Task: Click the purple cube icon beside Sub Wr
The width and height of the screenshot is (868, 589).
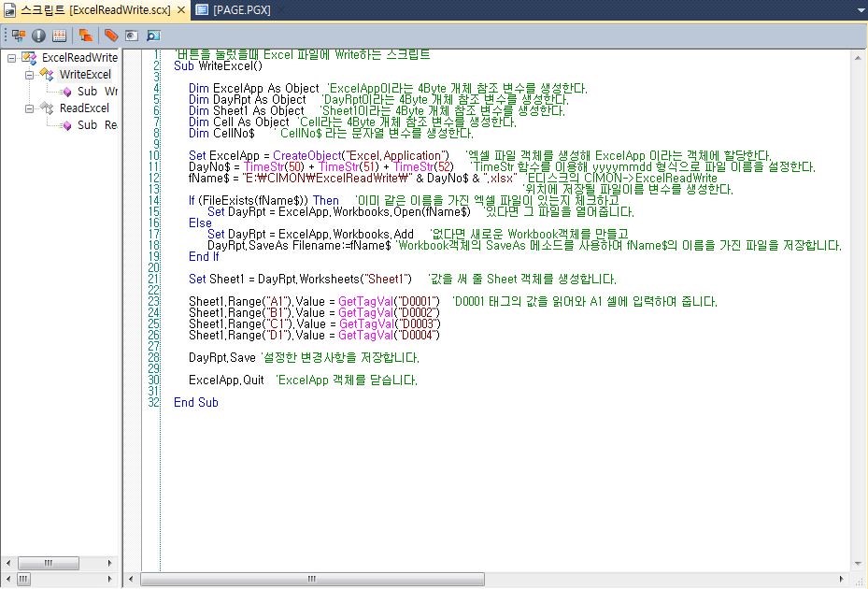Action: tap(67, 92)
